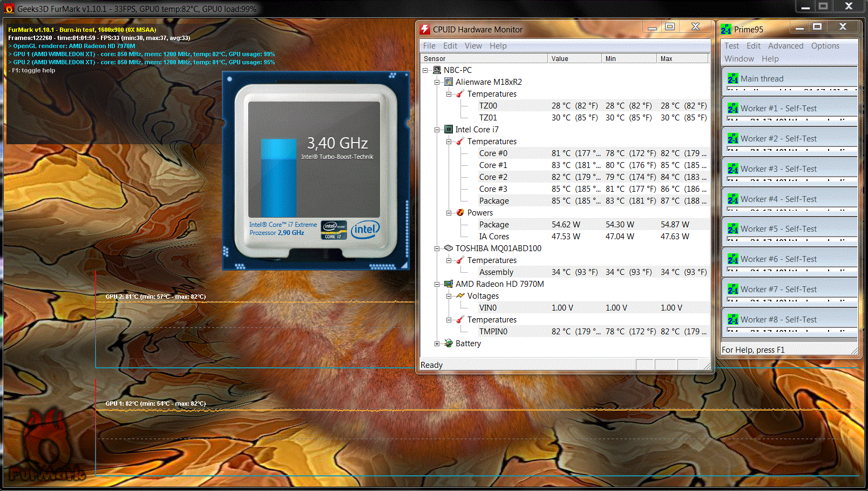Click the thermometer icon under AMD Radeon
This screenshot has width=868, height=491.
[460, 320]
